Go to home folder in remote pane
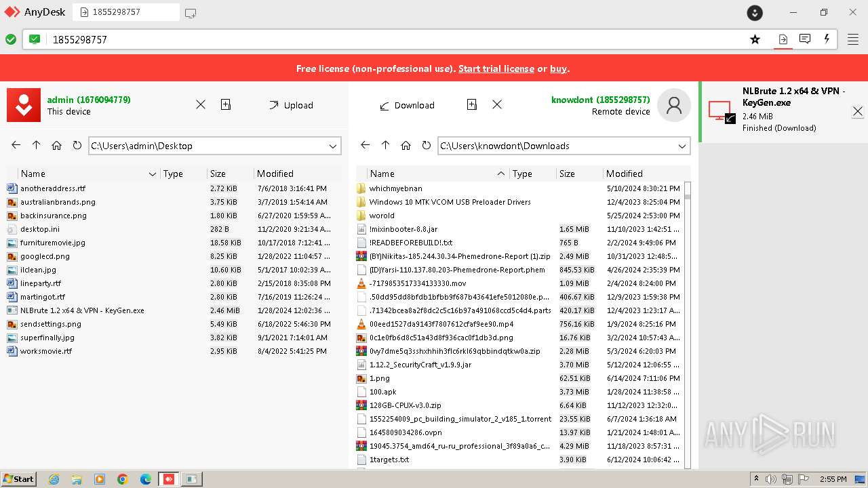Image resolution: width=868 pixels, height=488 pixels. [x=406, y=145]
